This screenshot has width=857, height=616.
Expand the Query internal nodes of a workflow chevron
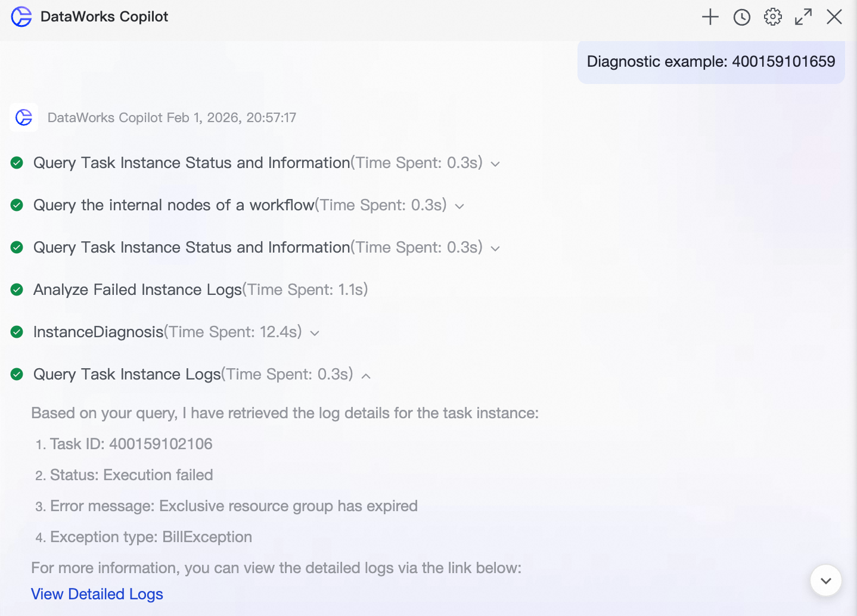[x=459, y=206]
